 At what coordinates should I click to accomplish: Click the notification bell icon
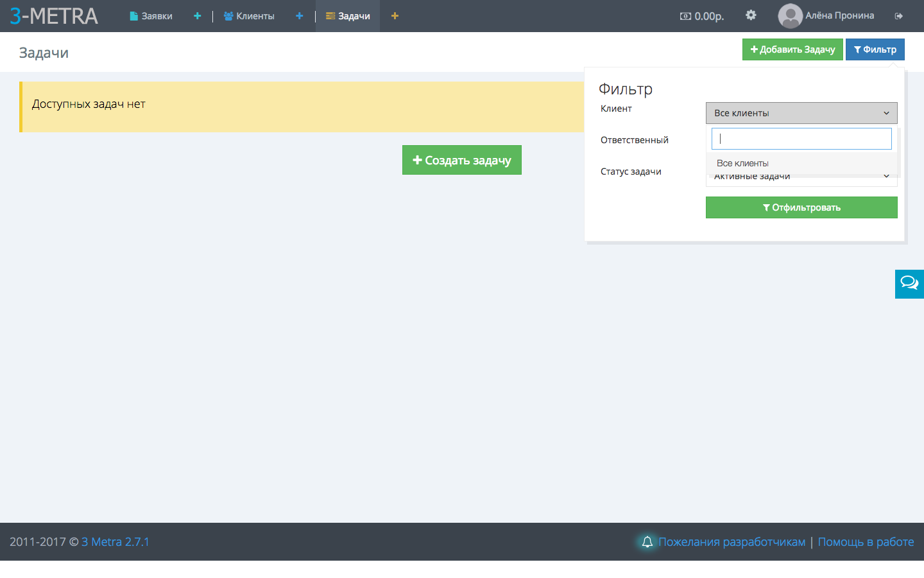(647, 542)
